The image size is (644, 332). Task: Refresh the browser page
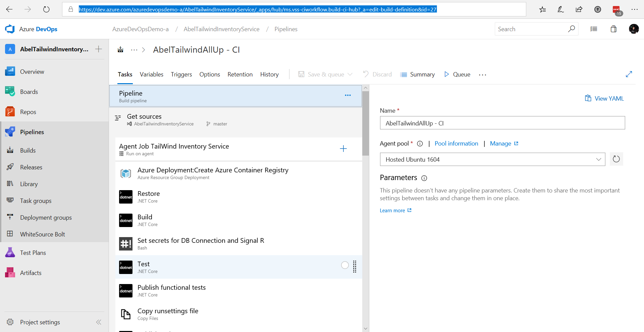point(46,9)
